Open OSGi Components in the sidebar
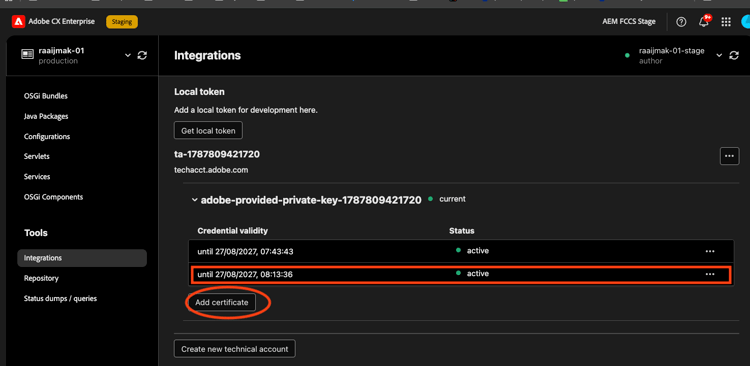The height and width of the screenshot is (366, 750). click(x=53, y=197)
